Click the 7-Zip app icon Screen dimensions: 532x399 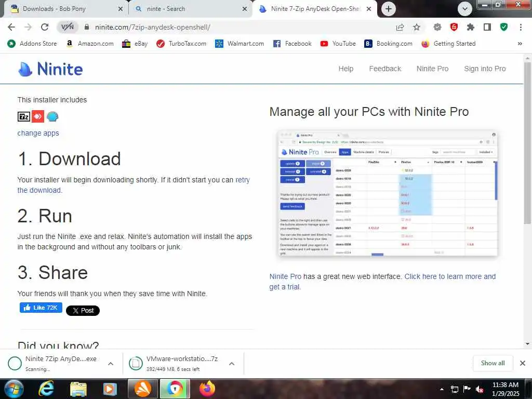tap(24, 117)
